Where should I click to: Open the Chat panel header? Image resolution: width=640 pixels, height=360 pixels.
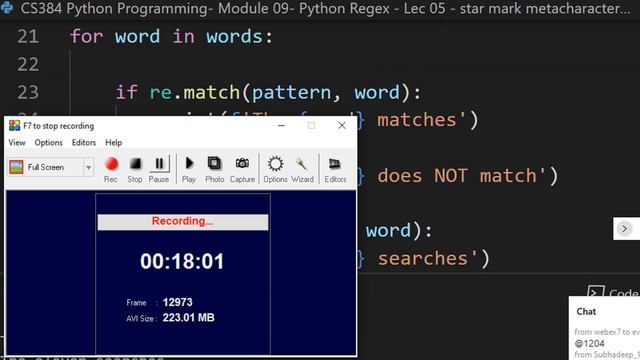pyautogui.click(x=586, y=311)
